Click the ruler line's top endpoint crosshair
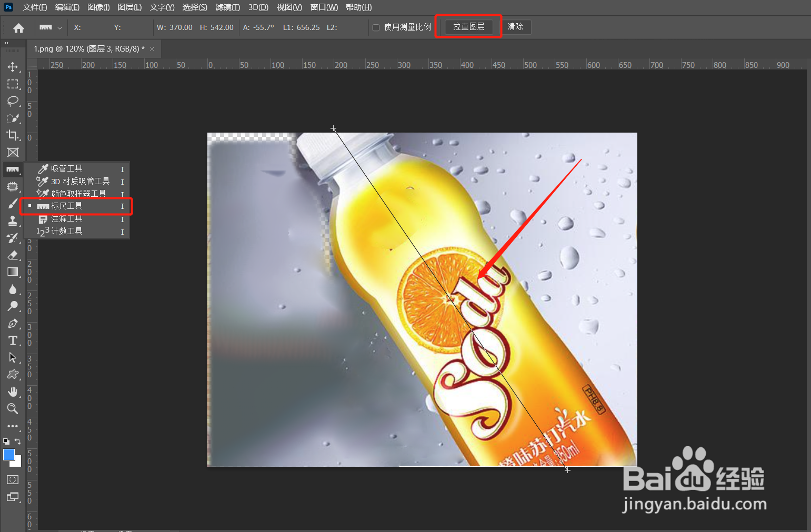811x532 pixels. 333,128
